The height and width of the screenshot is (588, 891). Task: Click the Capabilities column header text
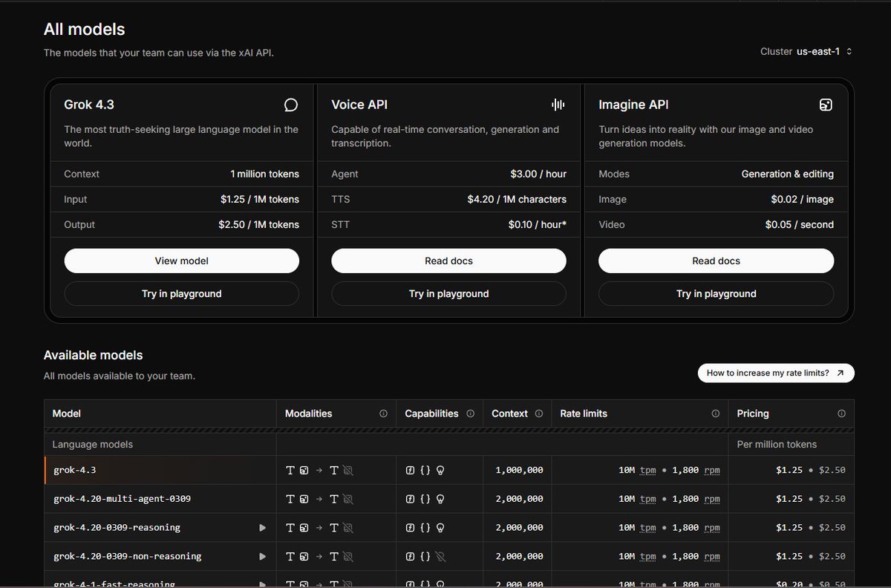[431, 414]
